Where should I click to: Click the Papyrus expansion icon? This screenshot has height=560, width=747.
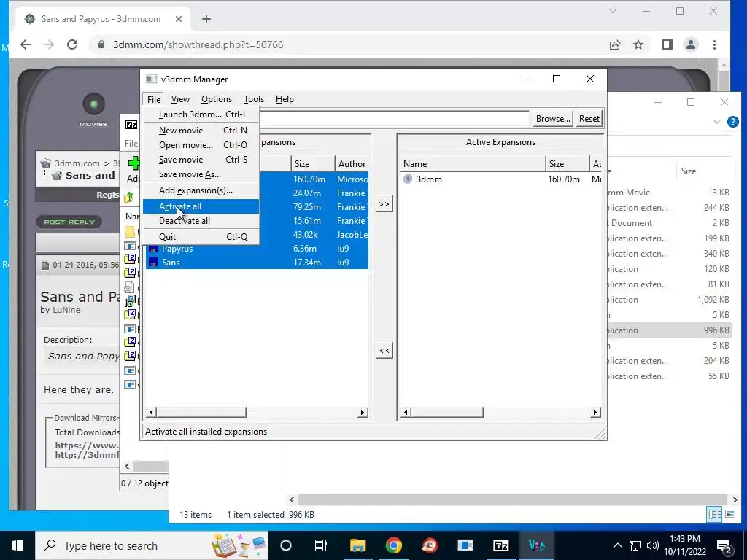point(153,249)
